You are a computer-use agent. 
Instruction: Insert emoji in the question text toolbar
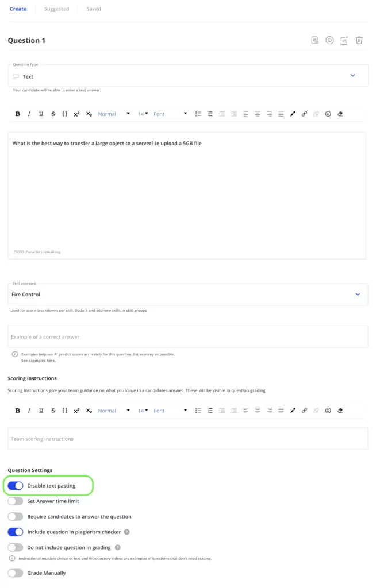[x=328, y=114]
